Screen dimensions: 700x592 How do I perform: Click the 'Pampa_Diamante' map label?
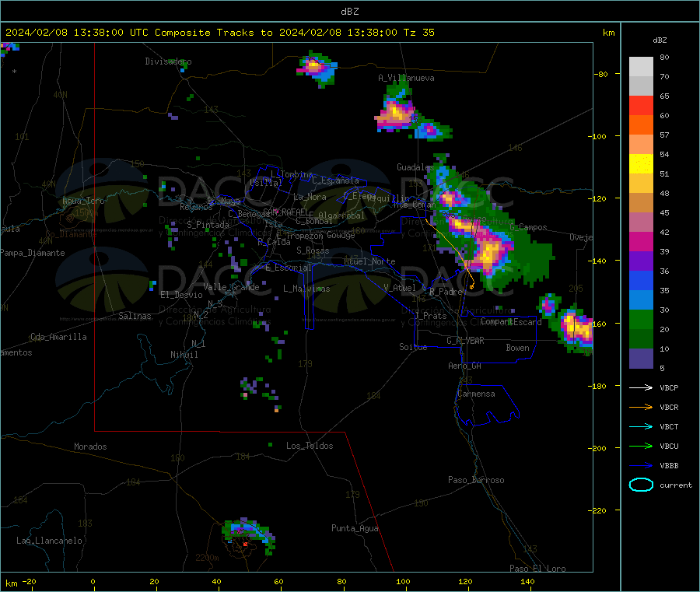pos(33,253)
